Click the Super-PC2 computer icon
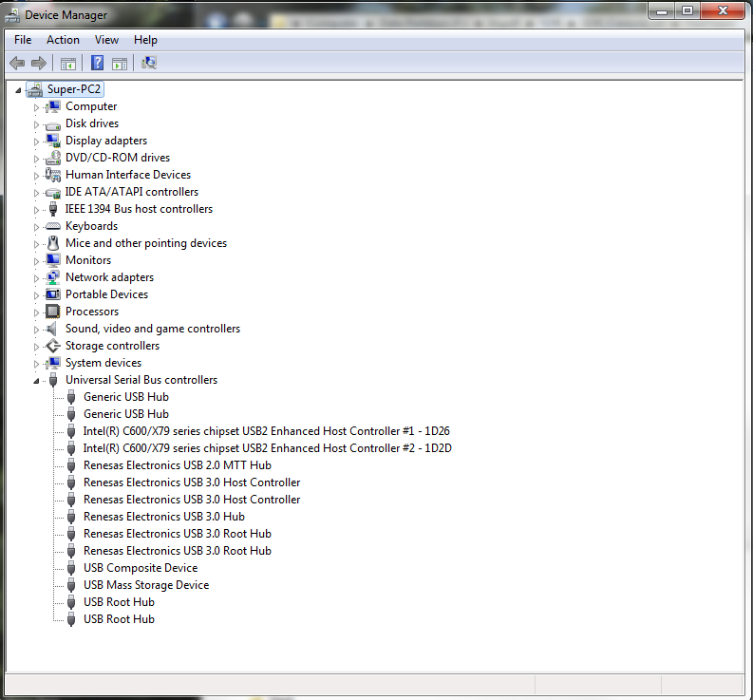The height and width of the screenshot is (700, 753). pyautogui.click(x=34, y=89)
